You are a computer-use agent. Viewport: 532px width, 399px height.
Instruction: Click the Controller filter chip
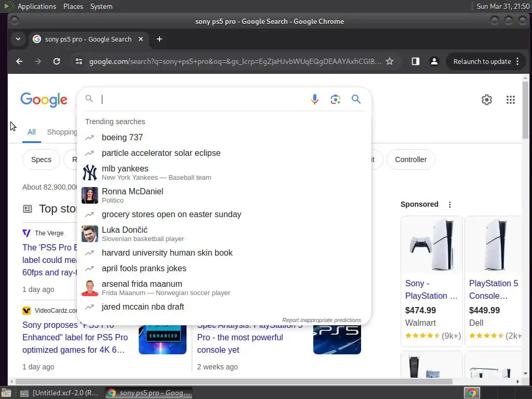pyautogui.click(x=410, y=159)
